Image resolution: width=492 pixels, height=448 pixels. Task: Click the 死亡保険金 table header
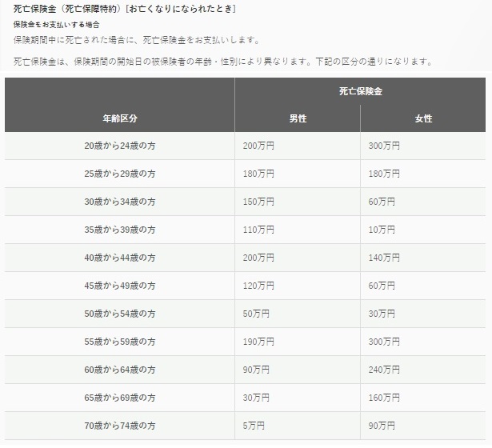[x=361, y=91]
